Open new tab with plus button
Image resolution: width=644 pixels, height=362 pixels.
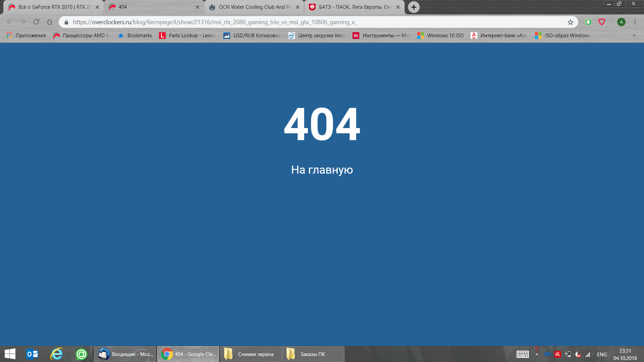coord(414,7)
